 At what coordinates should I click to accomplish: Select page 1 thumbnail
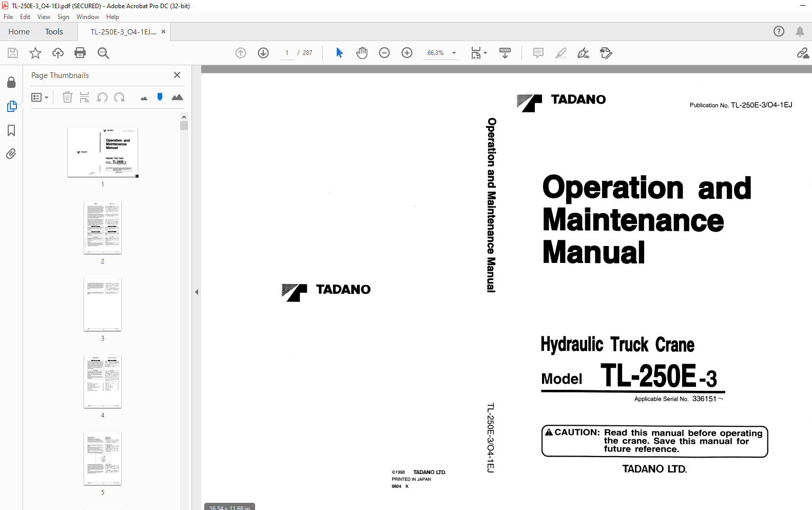point(103,152)
